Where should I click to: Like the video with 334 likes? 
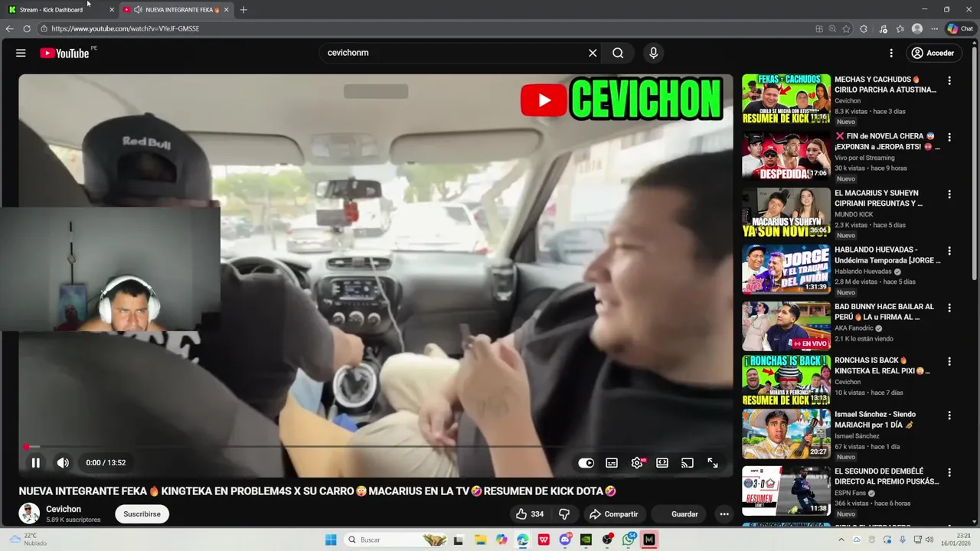[530, 514]
